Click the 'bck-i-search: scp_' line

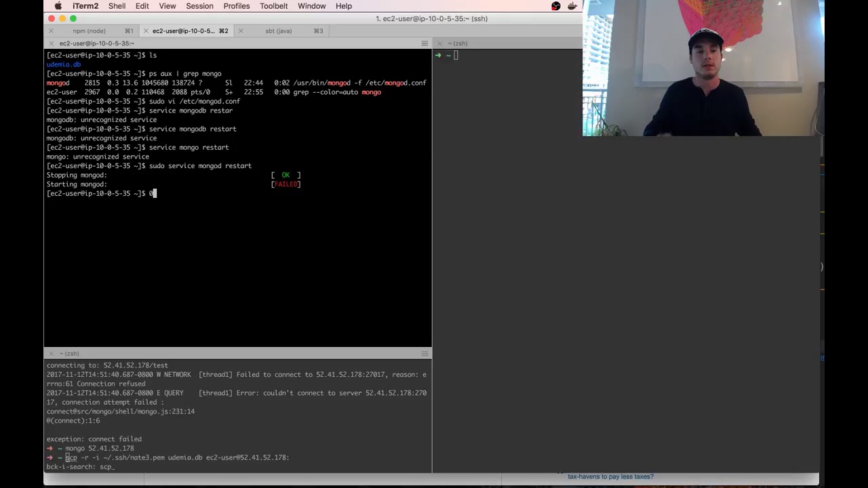(81, 467)
